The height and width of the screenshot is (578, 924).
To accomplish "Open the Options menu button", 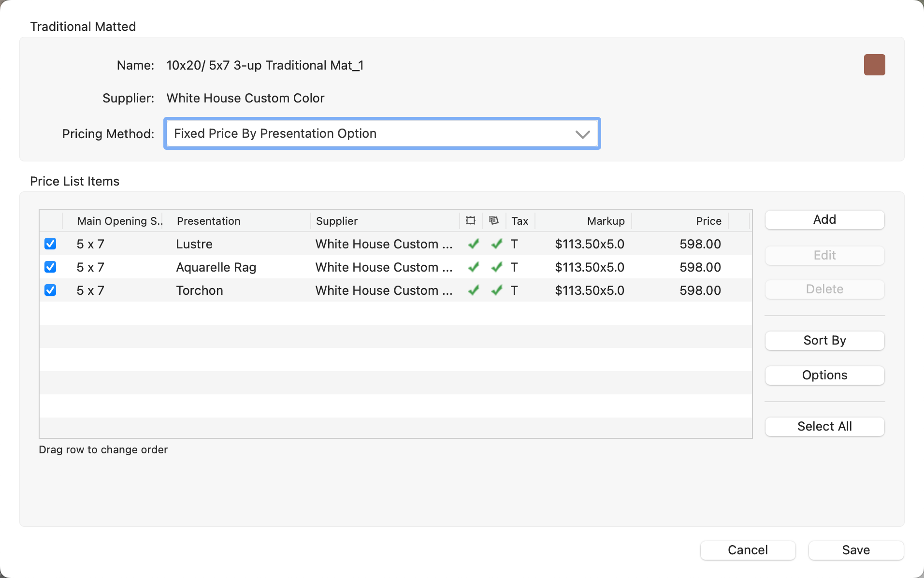I will pyautogui.click(x=824, y=376).
